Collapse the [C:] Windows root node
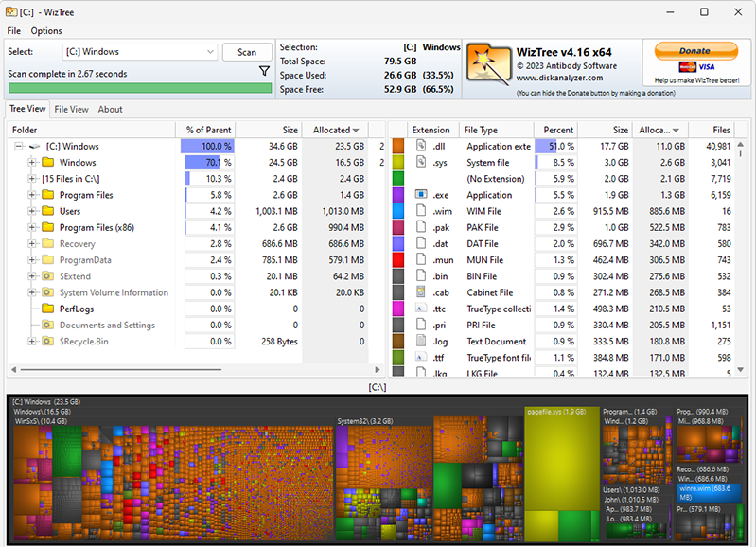The width and height of the screenshot is (756, 547). 18,146
